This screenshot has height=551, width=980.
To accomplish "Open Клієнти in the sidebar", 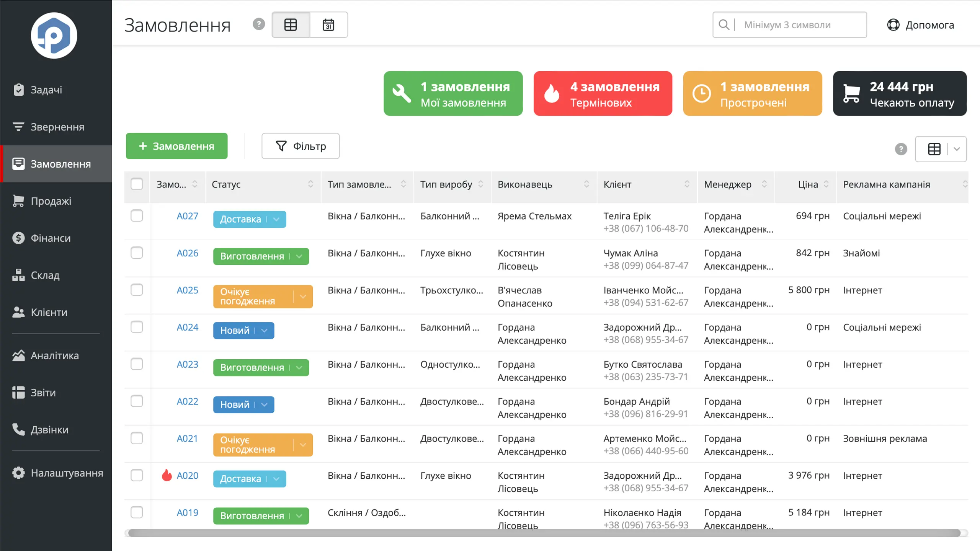I will [56, 312].
